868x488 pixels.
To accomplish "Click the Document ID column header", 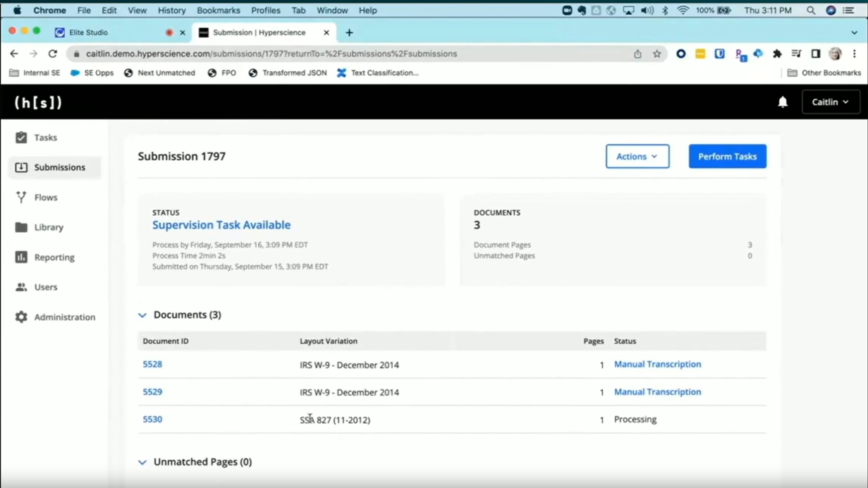I will point(166,341).
